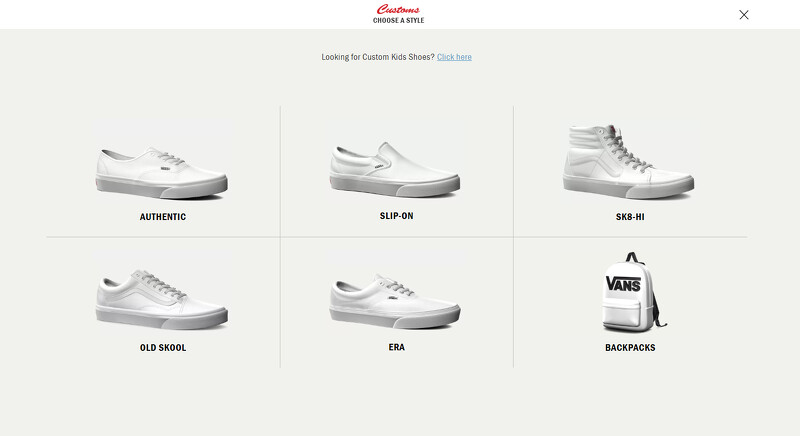The image size is (800, 436).
Task: Follow the 'Click here' kids shoes link
Action: click(x=454, y=57)
